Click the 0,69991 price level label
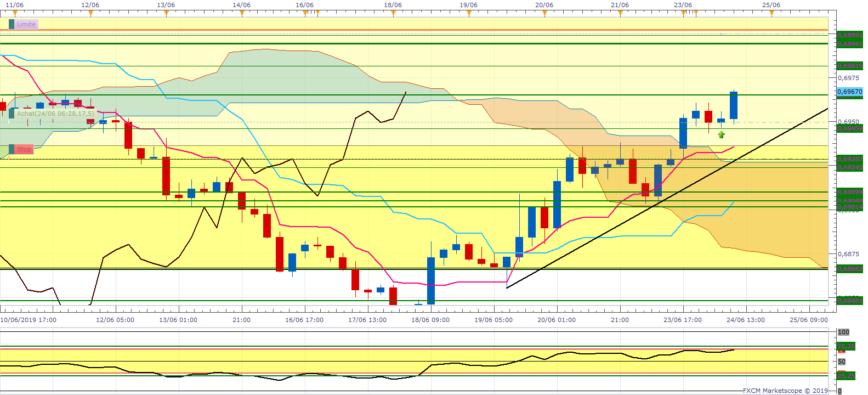 click(x=850, y=35)
